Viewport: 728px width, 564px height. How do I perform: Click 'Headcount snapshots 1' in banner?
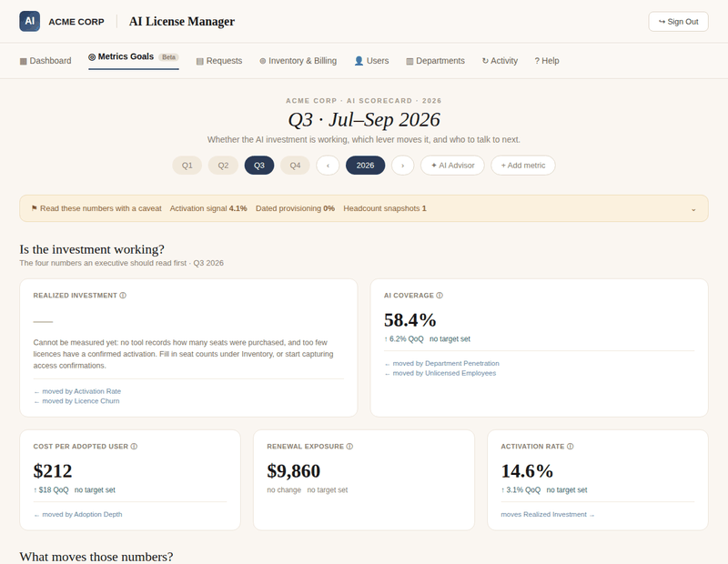385,208
